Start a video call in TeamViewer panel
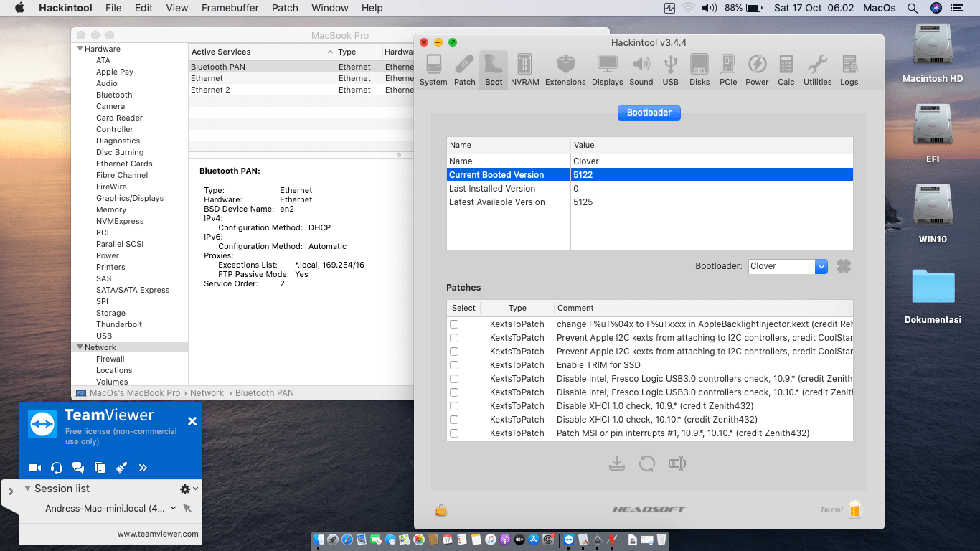The width and height of the screenshot is (980, 551). coord(35,468)
